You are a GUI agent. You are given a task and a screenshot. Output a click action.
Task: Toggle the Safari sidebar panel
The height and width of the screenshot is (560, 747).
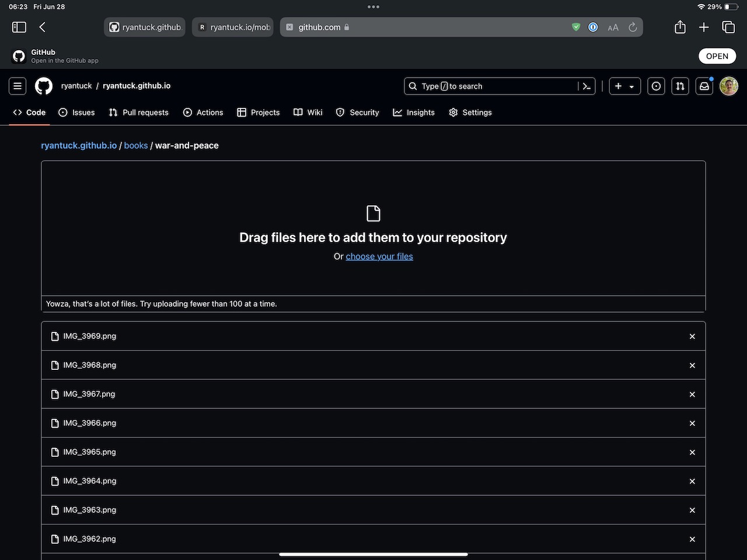[x=19, y=27]
